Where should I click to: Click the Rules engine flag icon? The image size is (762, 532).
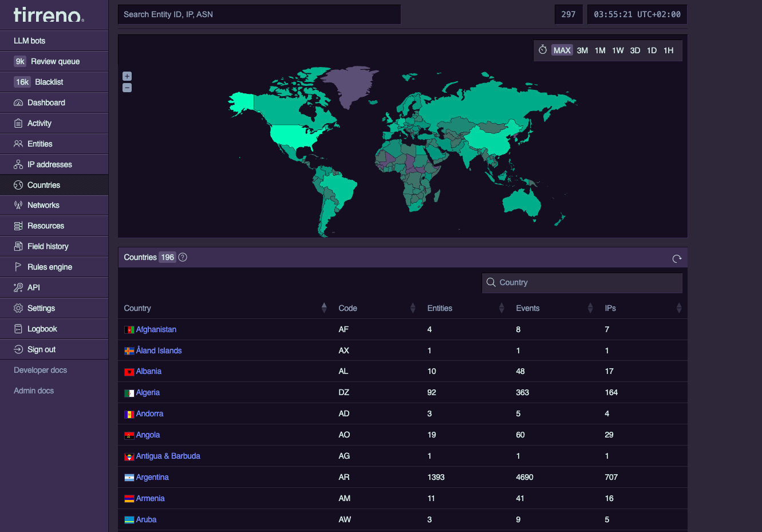pyautogui.click(x=18, y=267)
